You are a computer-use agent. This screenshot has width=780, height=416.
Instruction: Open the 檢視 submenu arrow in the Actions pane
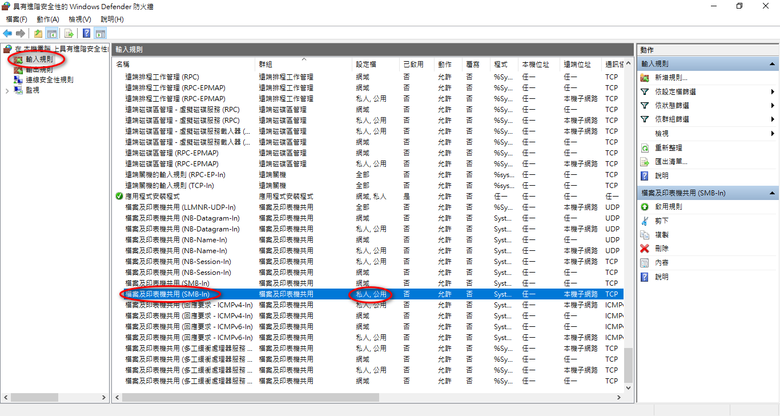tap(773, 133)
